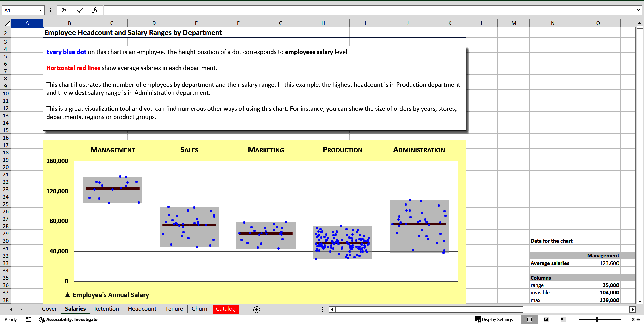Click the 104,000 invisible value
The height and width of the screenshot is (324, 644).
tap(598, 292)
